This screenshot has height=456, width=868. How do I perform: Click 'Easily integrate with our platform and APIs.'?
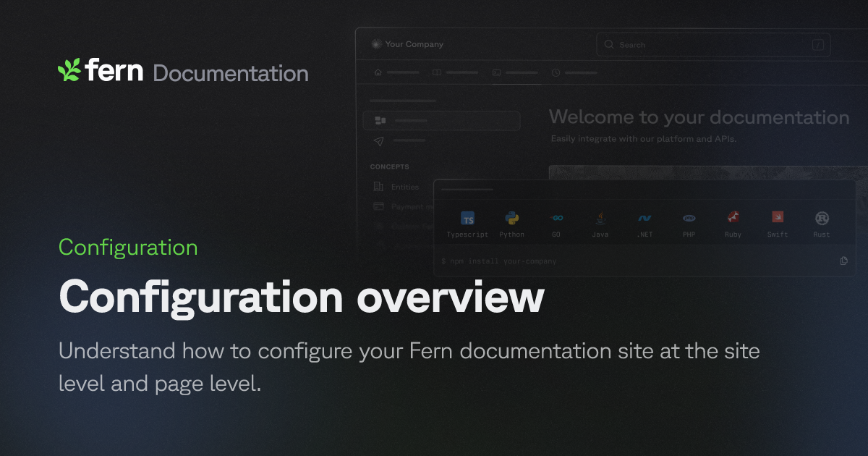pyautogui.click(x=644, y=138)
